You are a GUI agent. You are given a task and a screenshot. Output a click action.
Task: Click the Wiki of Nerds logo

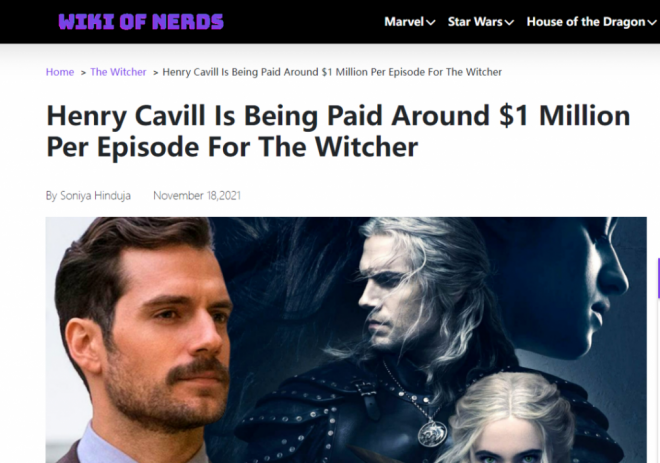(141, 22)
